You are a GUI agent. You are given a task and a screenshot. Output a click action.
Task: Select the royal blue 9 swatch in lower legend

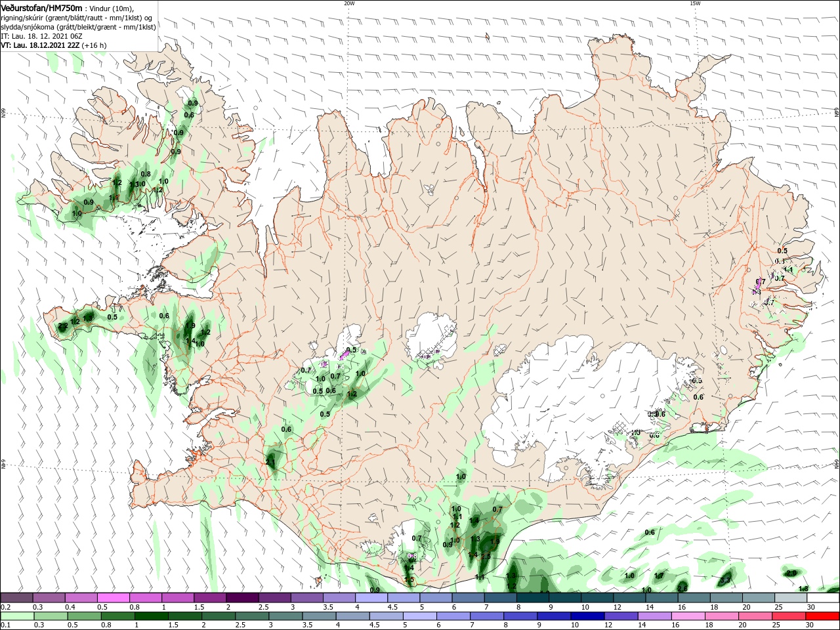555,616
